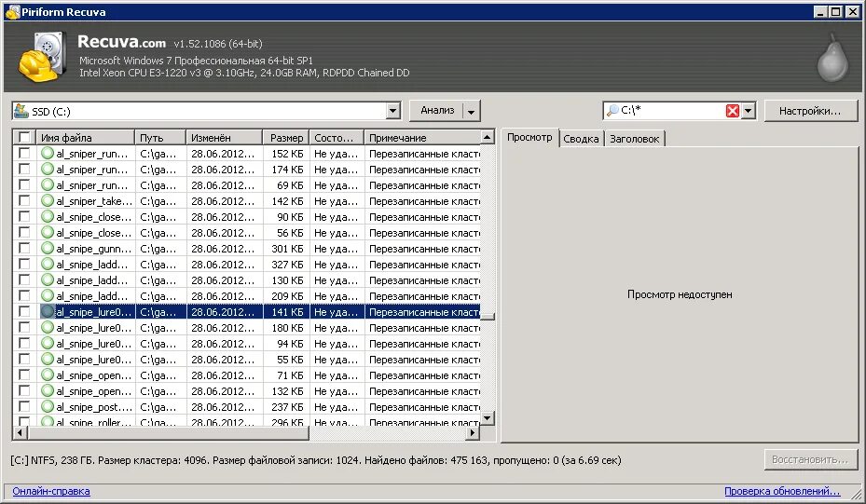The image size is (866, 504).
Task: Select the '237 КБ' size cell
Action: (287, 407)
